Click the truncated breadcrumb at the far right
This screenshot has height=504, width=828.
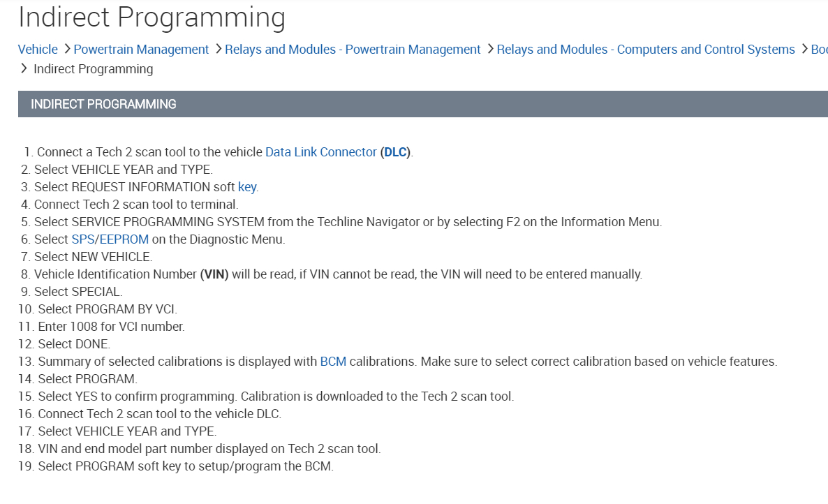point(819,50)
